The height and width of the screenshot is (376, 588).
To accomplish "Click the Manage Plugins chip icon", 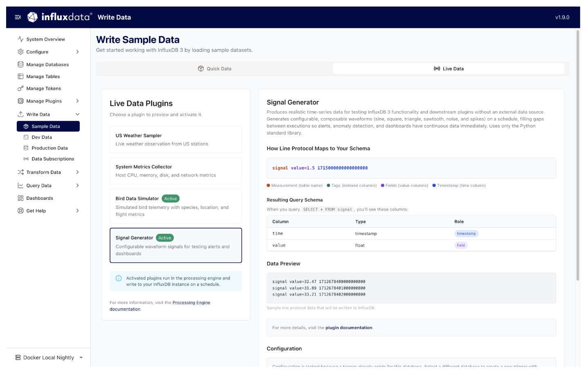I will 20,101.
